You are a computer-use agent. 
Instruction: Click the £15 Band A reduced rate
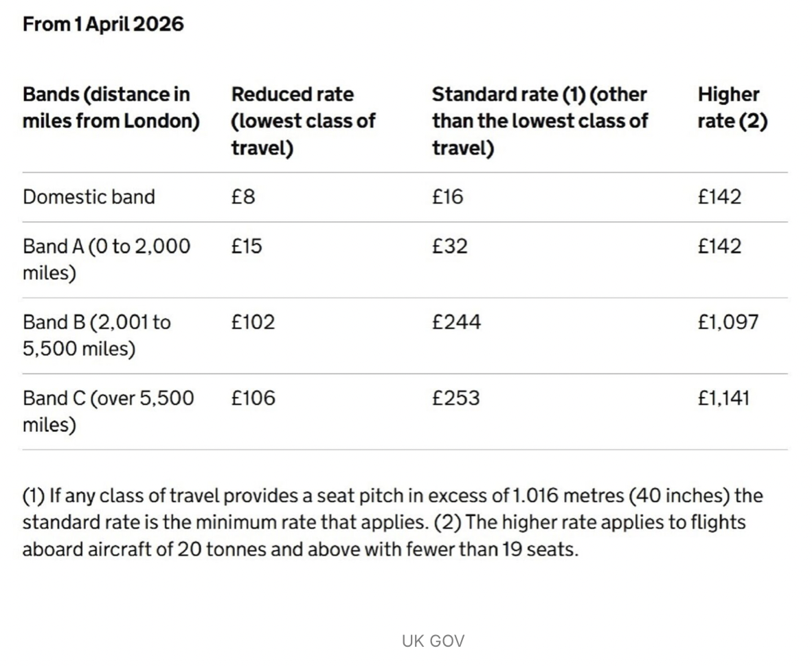[x=247, y=246]
